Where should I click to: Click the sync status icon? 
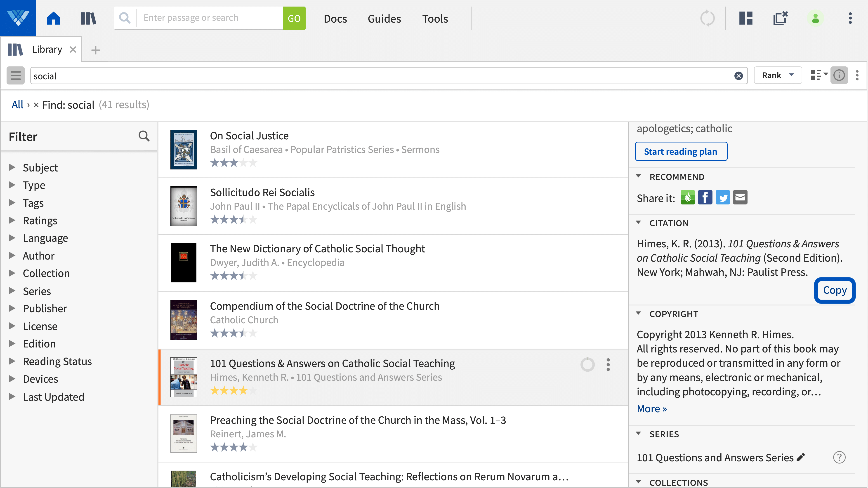click(x=707, y=18)
